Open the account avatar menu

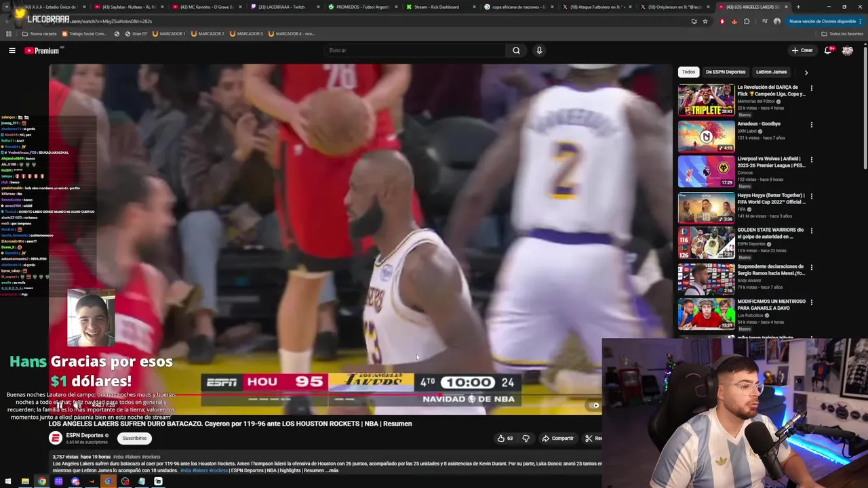[x=847, y=50]
